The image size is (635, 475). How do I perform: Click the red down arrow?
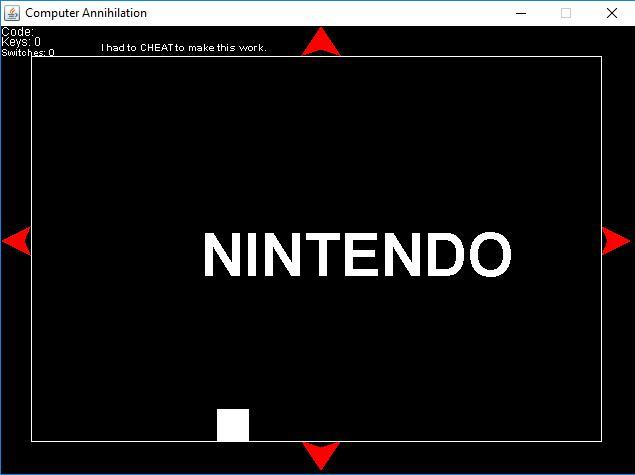pyautogui.click(x=321, y=454)
